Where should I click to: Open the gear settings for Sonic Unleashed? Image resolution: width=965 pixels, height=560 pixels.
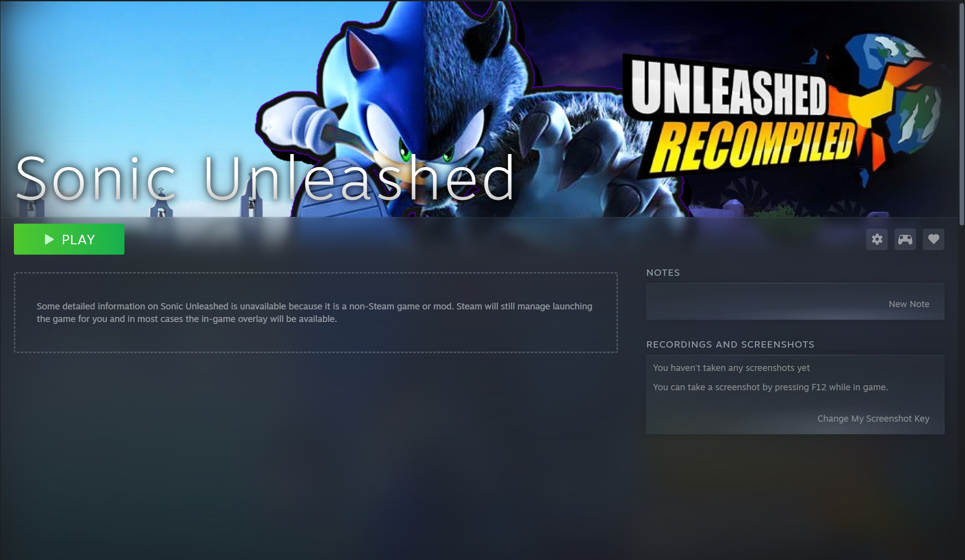[877, 239]
